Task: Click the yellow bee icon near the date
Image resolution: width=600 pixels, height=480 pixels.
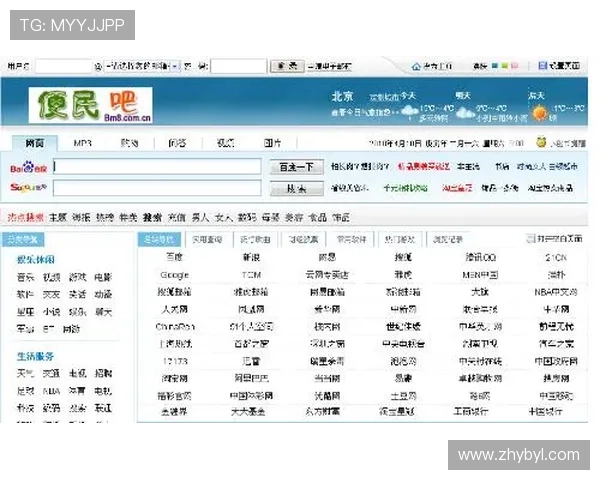Action: [541, 142]
